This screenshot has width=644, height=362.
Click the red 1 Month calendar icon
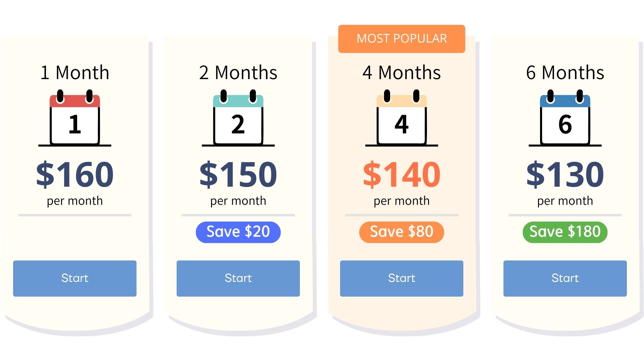75,119
